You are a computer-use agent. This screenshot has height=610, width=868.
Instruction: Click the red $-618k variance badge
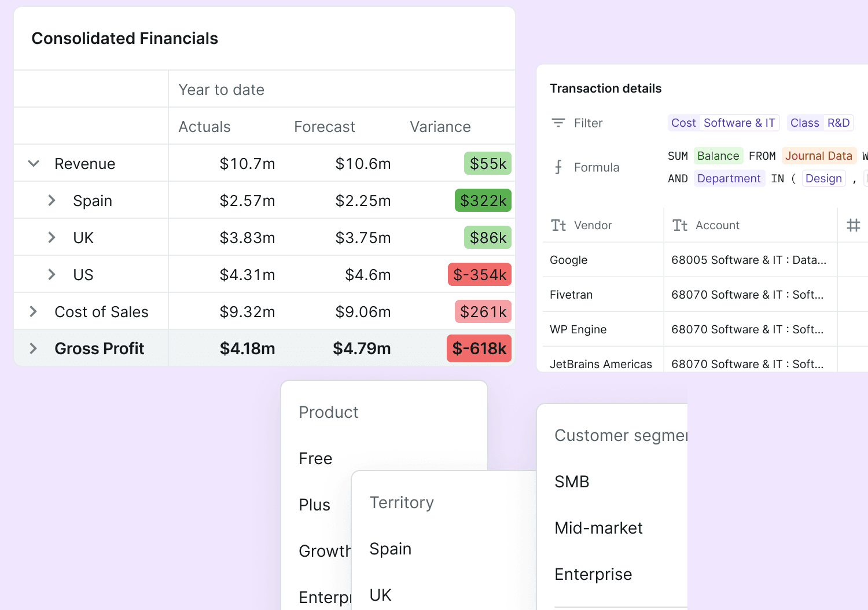point(479,348)
